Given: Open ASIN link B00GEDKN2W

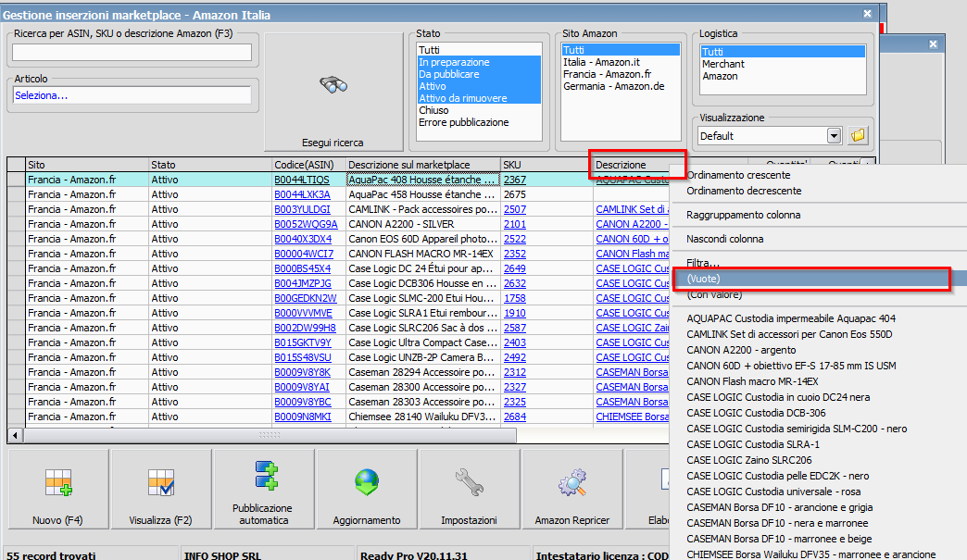Looking at the screenshot, I should point(306,298).
